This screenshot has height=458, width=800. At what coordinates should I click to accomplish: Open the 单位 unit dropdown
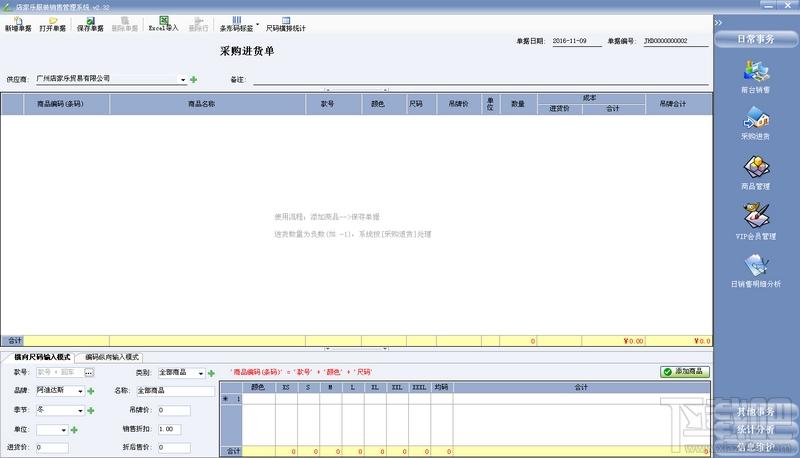coord(63,430)
